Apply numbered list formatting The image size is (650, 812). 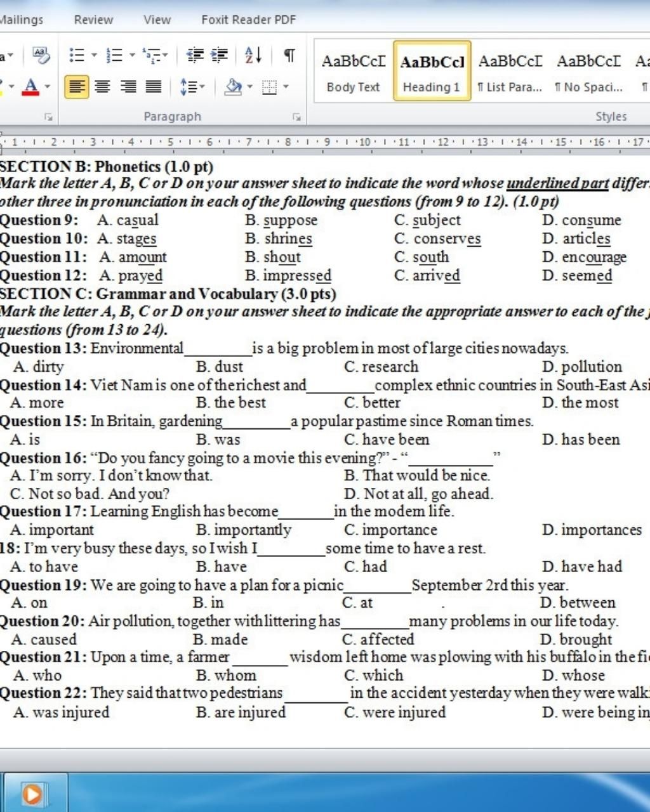coord(114,56)
